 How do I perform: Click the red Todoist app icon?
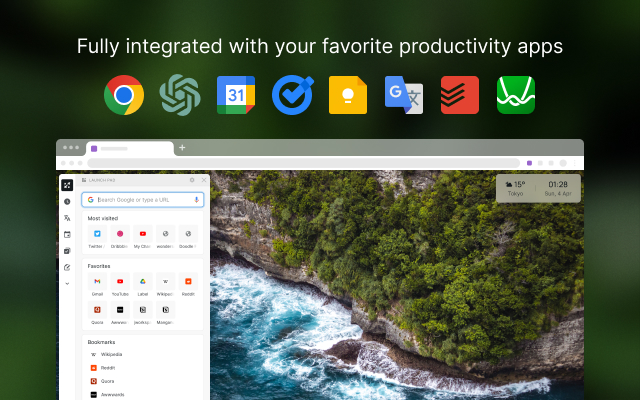[x=460, y=95]
